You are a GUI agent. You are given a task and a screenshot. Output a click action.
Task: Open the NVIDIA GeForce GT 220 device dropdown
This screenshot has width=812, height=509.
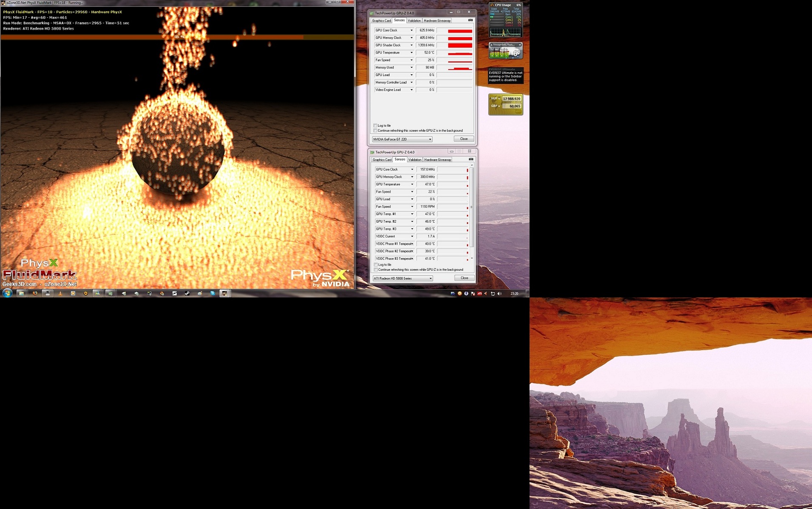[402, 139]
